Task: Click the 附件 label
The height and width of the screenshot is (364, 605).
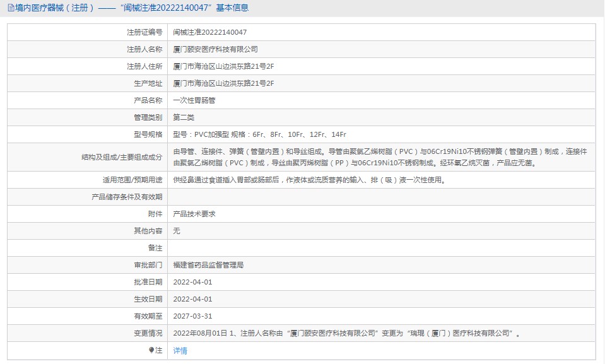Action: click(x=155, y=214)
